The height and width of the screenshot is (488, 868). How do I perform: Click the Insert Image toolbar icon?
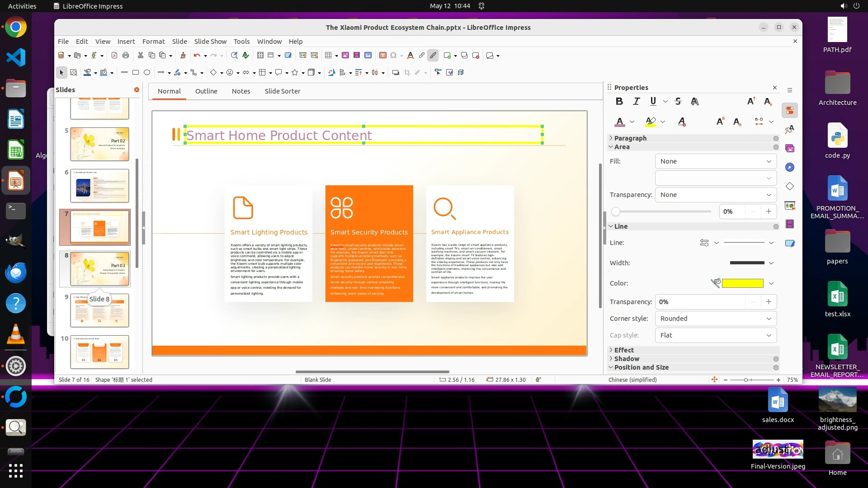click(345, 55)
